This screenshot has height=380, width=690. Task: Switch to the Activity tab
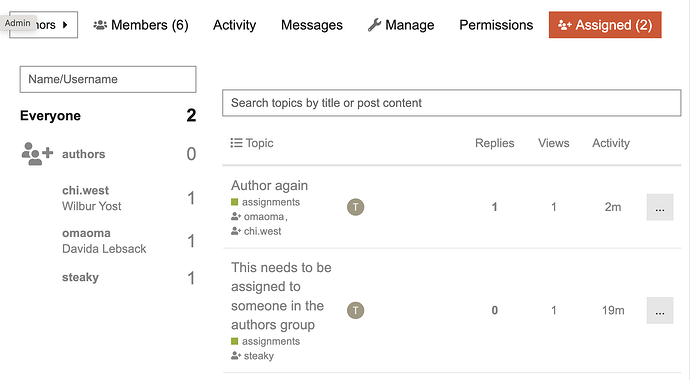click(x=234, y=25)
